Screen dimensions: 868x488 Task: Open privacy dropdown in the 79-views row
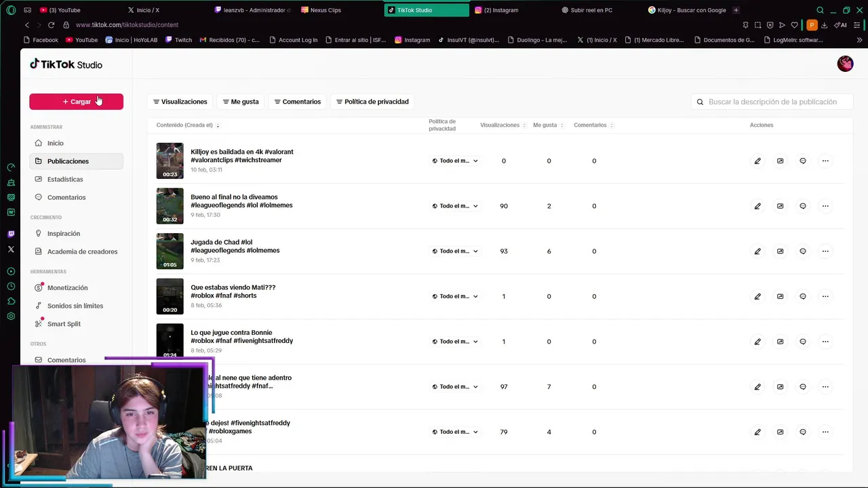[455, 432]
